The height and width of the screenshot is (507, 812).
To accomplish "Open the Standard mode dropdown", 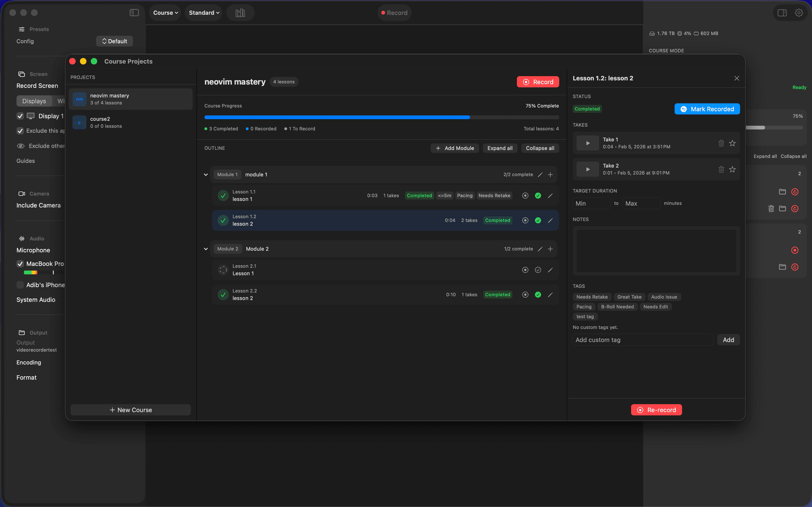I will (x=203, y=12).
